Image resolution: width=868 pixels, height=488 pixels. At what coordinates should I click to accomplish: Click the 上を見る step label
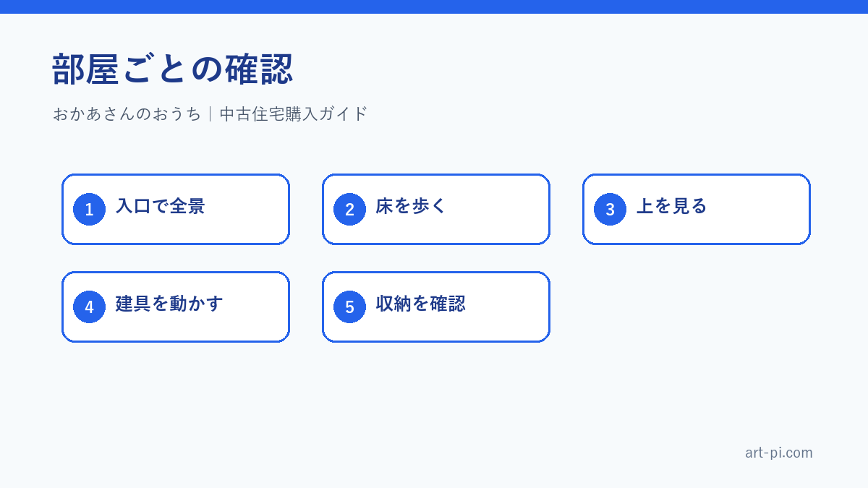click(671, 206)
